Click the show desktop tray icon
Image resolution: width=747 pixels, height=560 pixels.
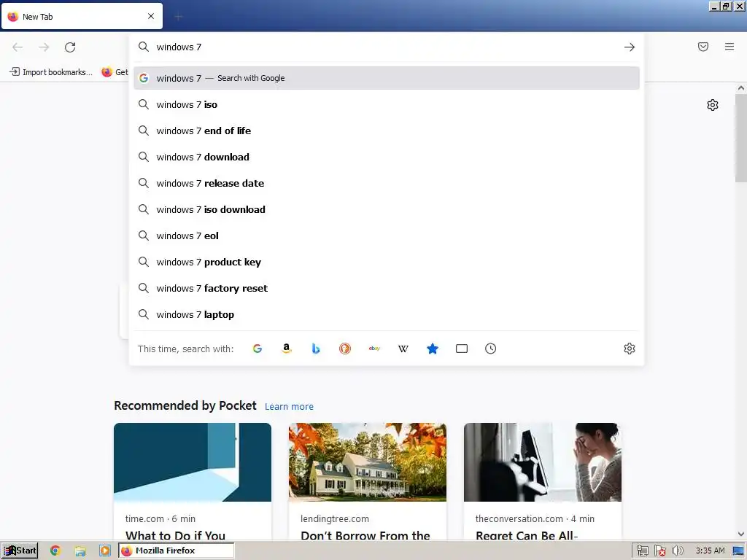coord(738,551)
